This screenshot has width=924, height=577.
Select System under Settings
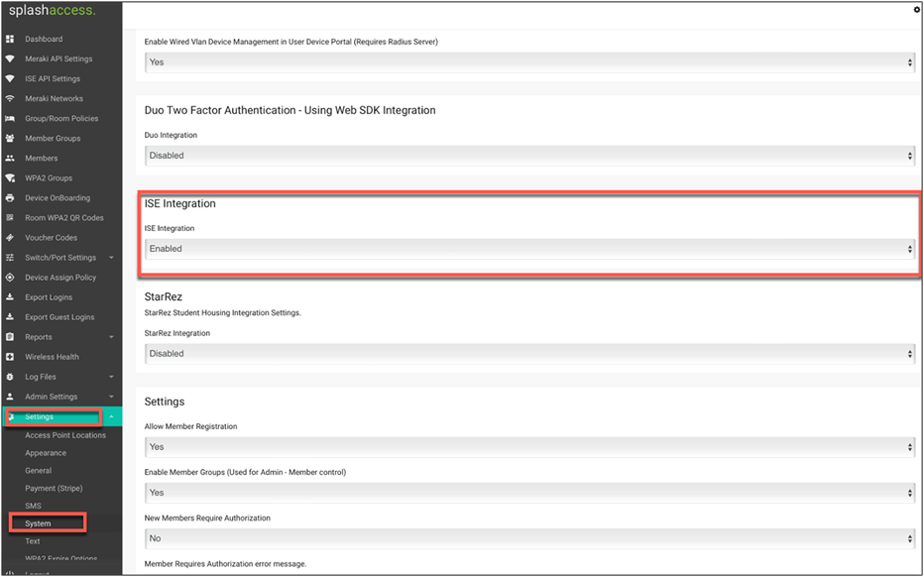38,523
